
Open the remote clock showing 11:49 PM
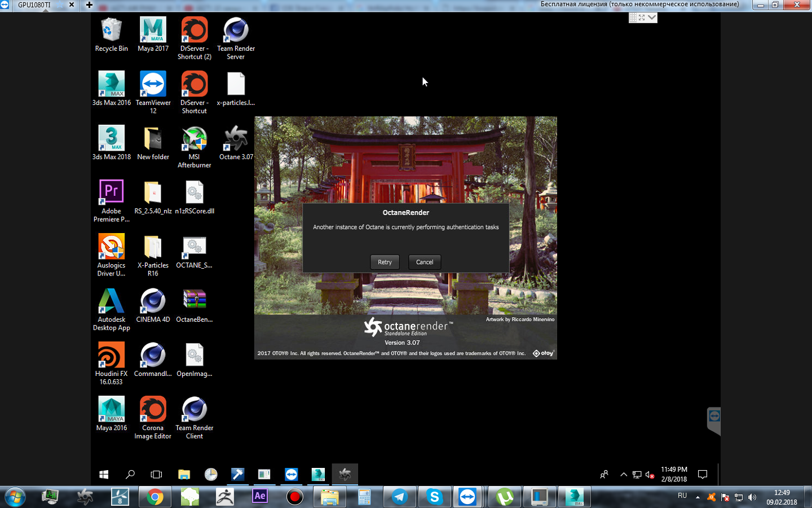pos(674,474)
